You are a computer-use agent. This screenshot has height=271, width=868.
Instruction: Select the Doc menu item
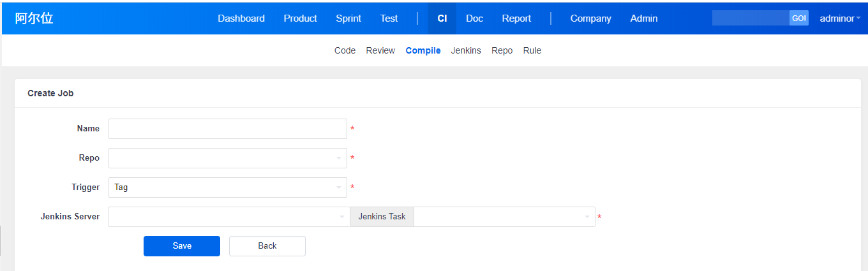tap(474, 18)
